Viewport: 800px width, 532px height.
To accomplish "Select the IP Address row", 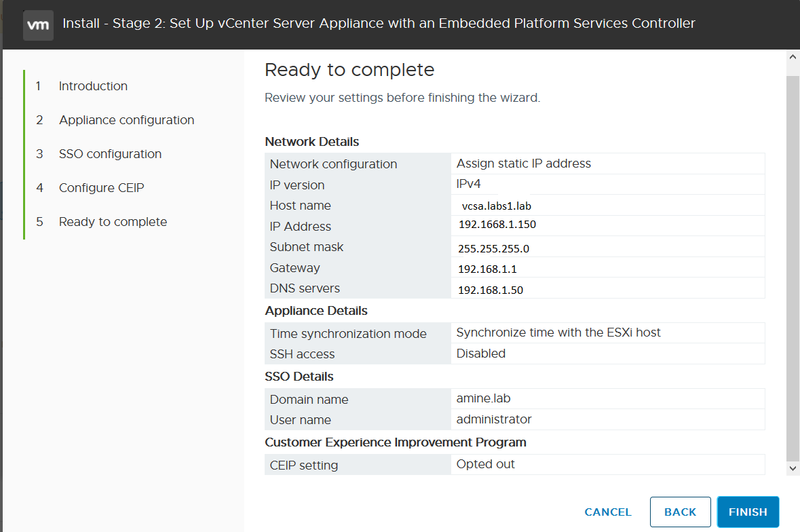I will click(x=499, y=226).
